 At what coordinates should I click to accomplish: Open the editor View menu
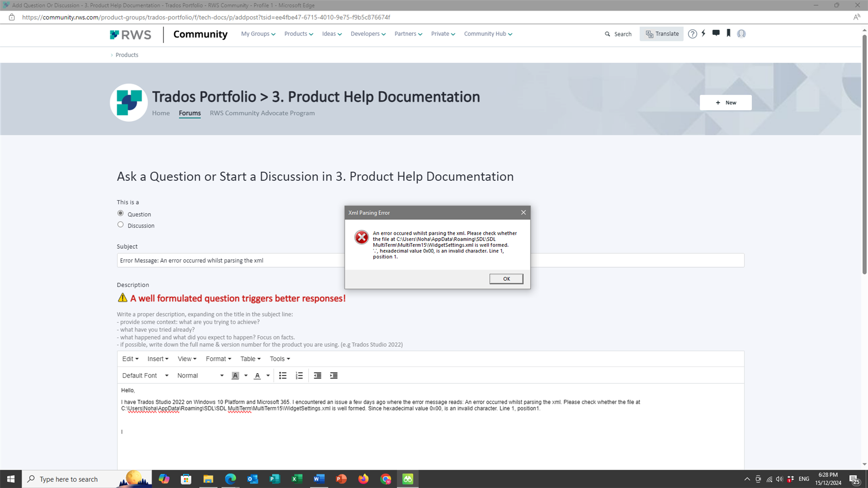coord(187,359)
